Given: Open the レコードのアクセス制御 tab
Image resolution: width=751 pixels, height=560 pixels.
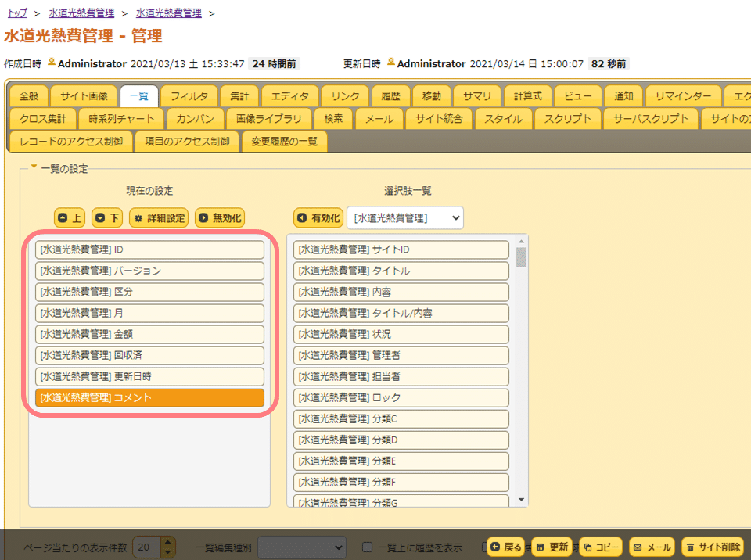Looking at the screenshot, I should (71, 142).
